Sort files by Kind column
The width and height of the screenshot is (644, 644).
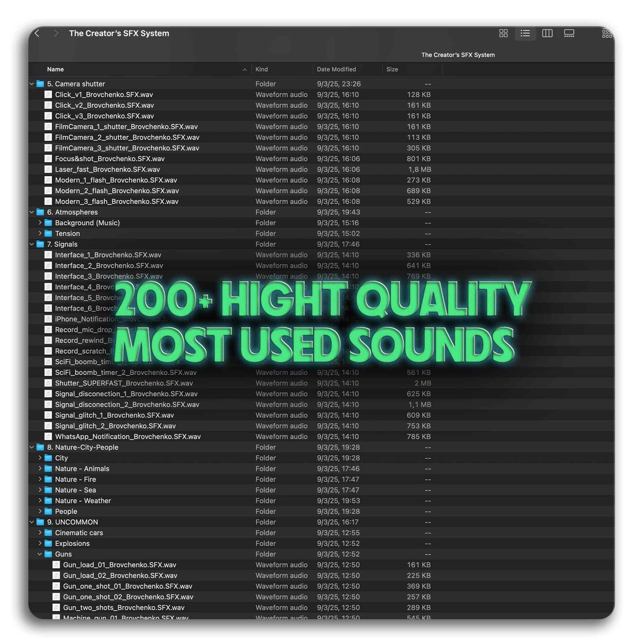262,70
